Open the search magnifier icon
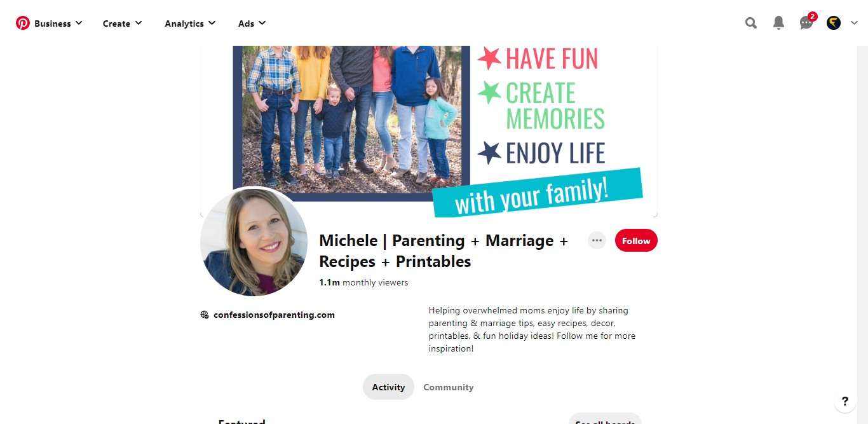 (x=751, y=24)
